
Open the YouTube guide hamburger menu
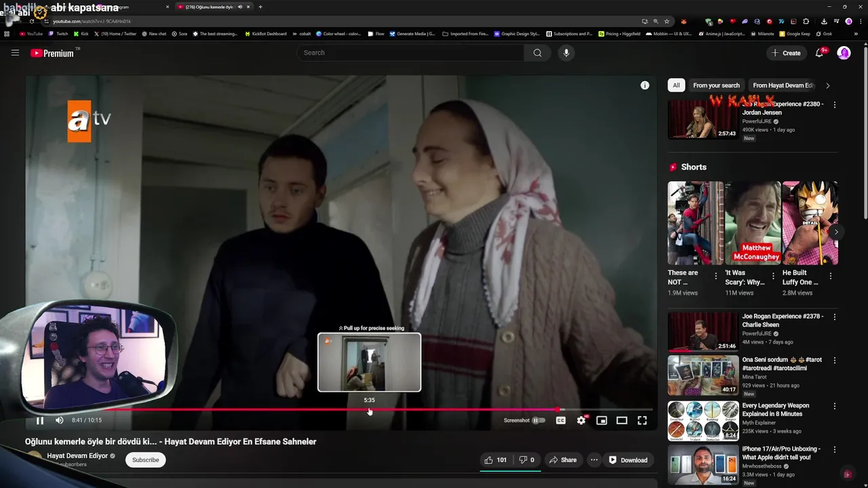pyautogui.click(x=15, y=53)
